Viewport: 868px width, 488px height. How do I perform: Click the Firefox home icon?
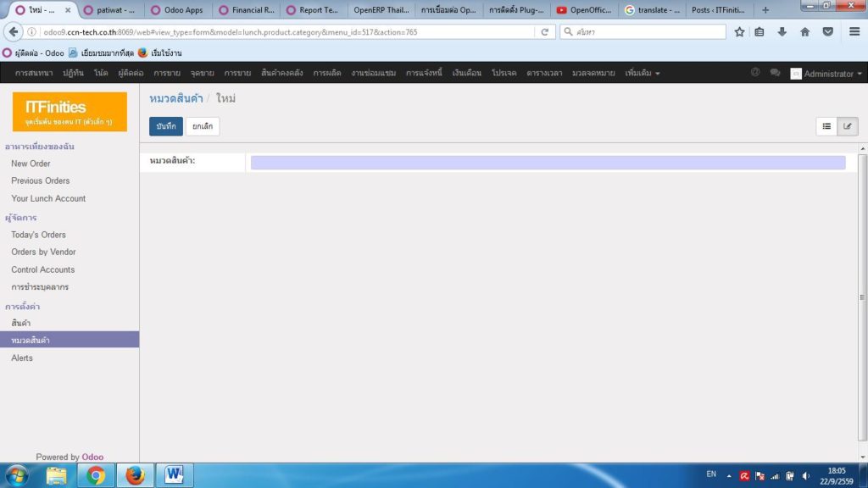[804, 30]
